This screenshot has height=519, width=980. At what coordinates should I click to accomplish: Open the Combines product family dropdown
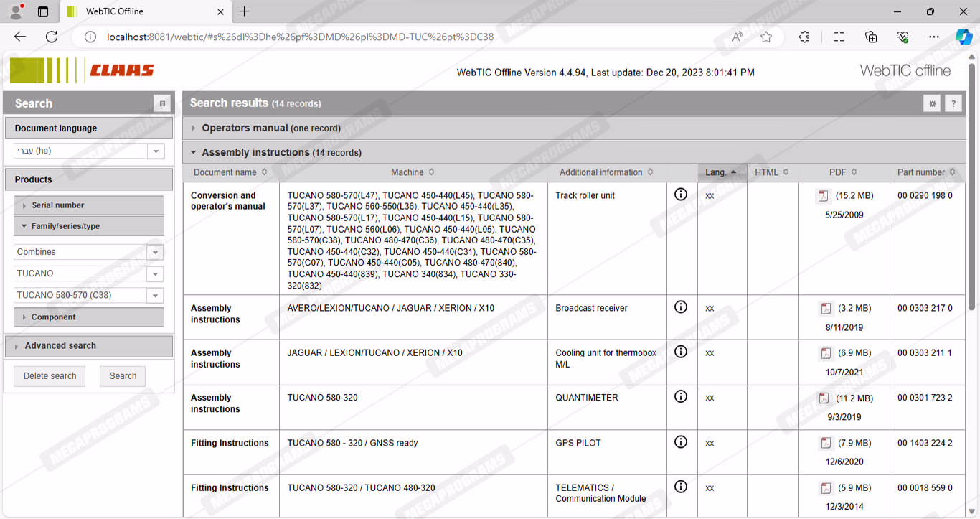[x=155, y=252]
